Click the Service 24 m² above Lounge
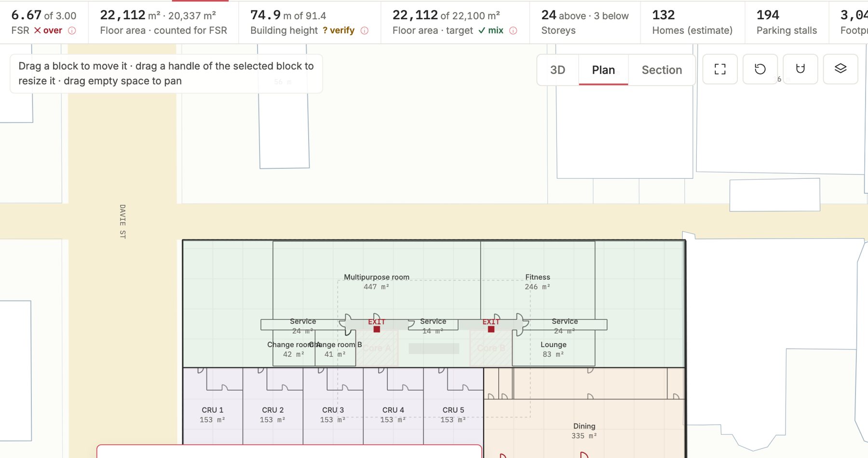Image resolution: width=868 pixels, height=458 pixels. [x=565, y=326]
